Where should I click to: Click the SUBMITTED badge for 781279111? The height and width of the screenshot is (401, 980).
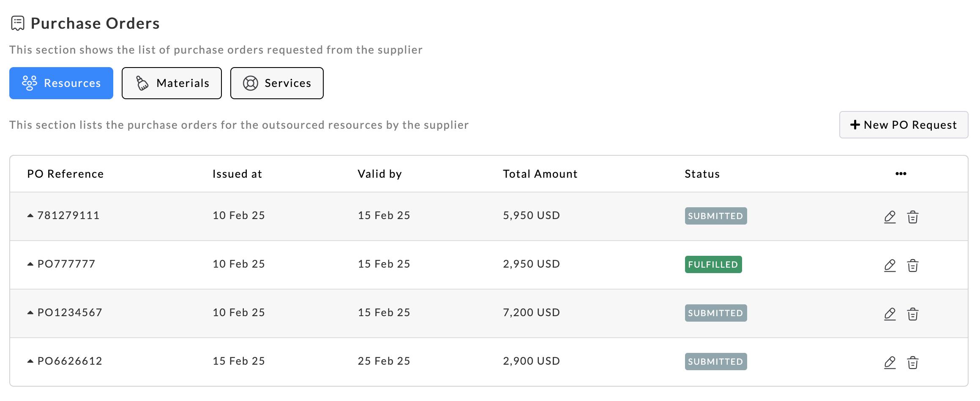pos(715,216)
